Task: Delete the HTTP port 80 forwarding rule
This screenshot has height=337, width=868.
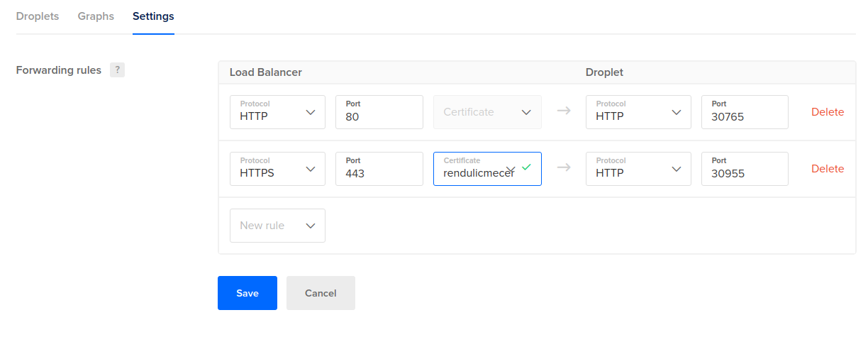Action: [828, 112]
